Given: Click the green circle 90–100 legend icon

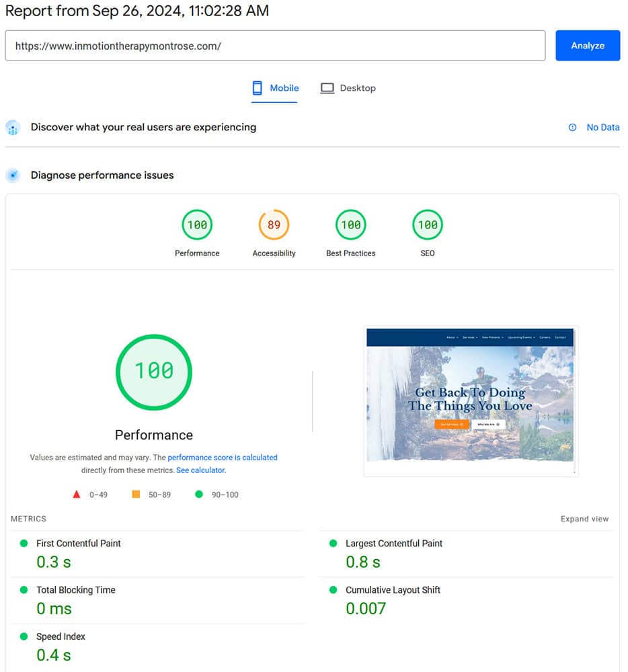Looking at the screenshot, I should (x=199, y=494).
